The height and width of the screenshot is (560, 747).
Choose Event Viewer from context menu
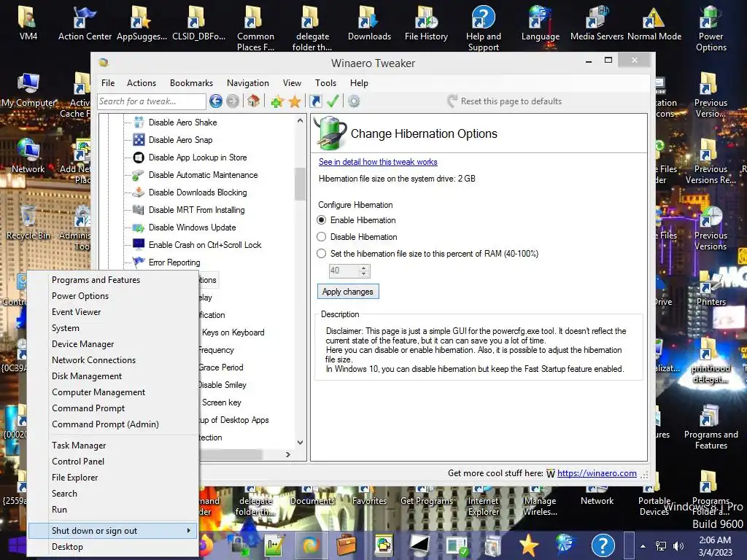pos(112,312)
